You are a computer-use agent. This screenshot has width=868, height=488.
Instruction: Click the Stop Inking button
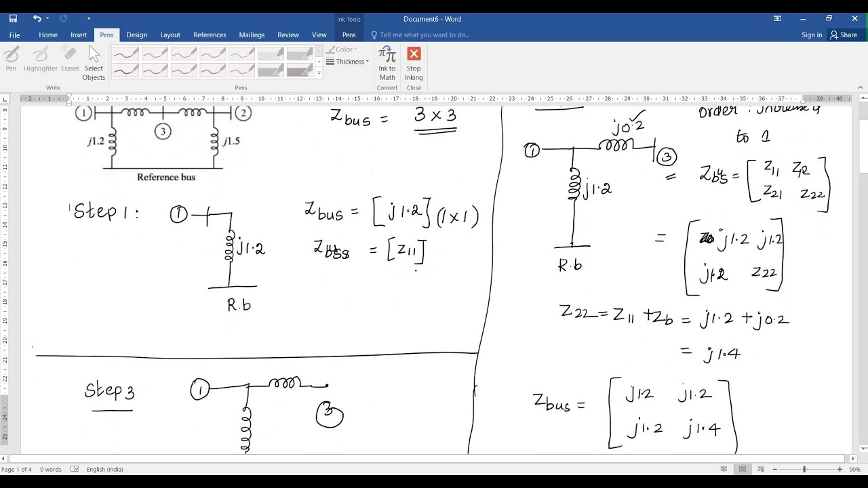pyautogui.click(x=414, y=64)
